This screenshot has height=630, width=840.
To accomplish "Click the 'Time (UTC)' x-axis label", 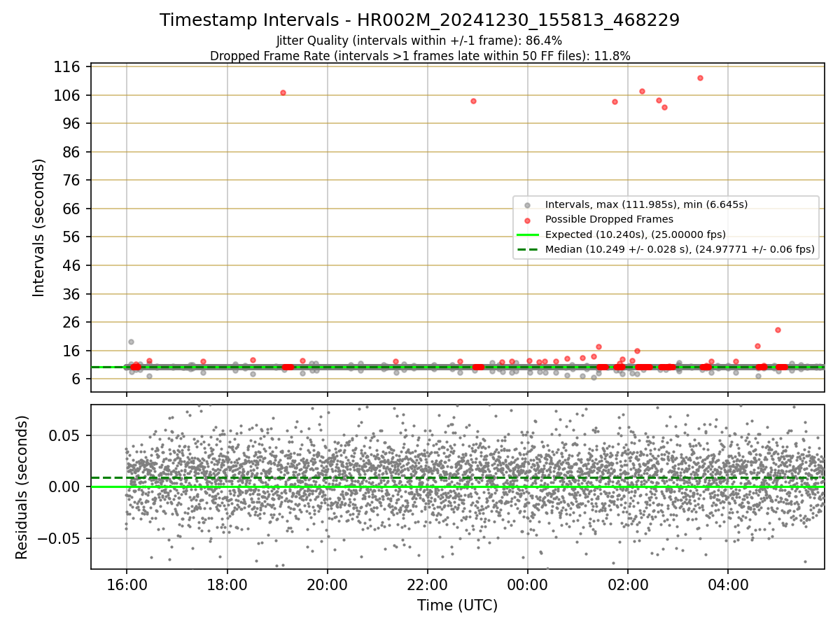I will pos(457,605).
